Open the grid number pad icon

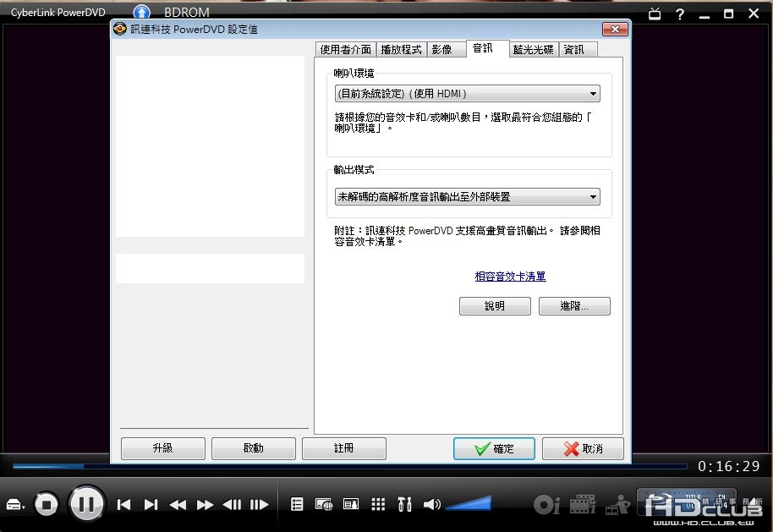click(378, 504)
